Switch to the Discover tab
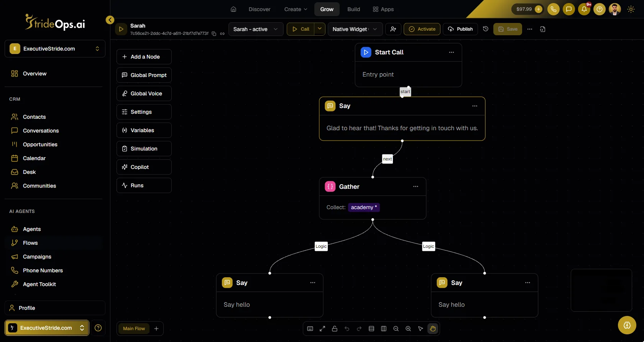Screen dimensions: 644x342 click(x=260, y=9)
